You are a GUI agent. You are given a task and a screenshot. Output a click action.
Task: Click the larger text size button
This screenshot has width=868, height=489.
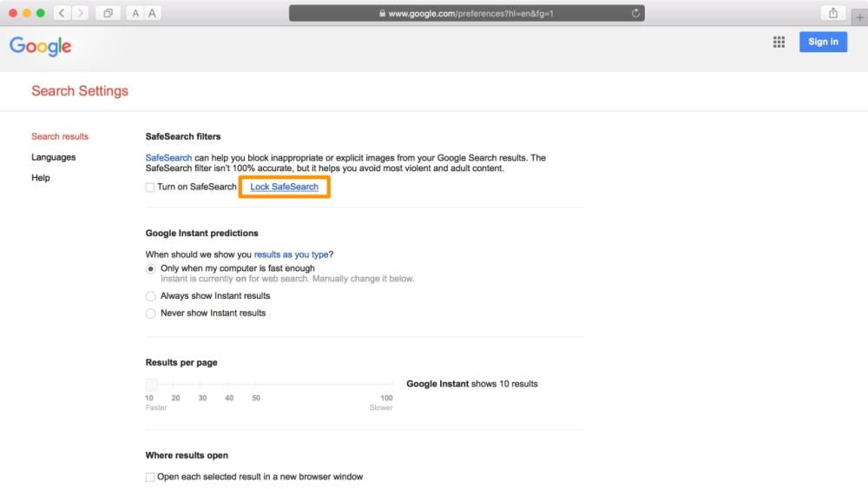coord(152,13)
